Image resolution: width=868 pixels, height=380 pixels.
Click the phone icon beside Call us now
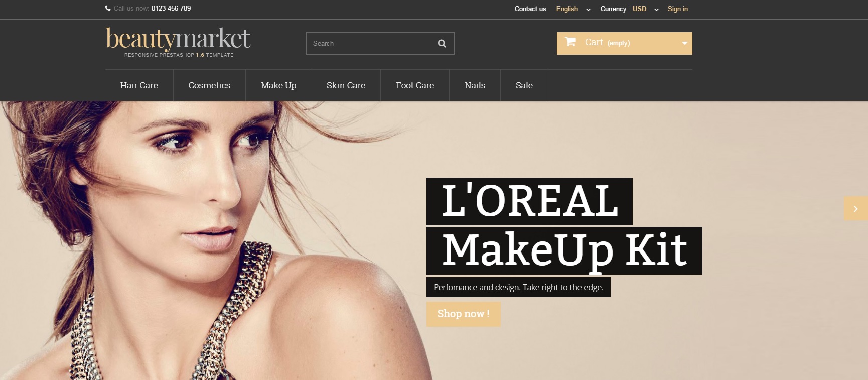(108, 8)
